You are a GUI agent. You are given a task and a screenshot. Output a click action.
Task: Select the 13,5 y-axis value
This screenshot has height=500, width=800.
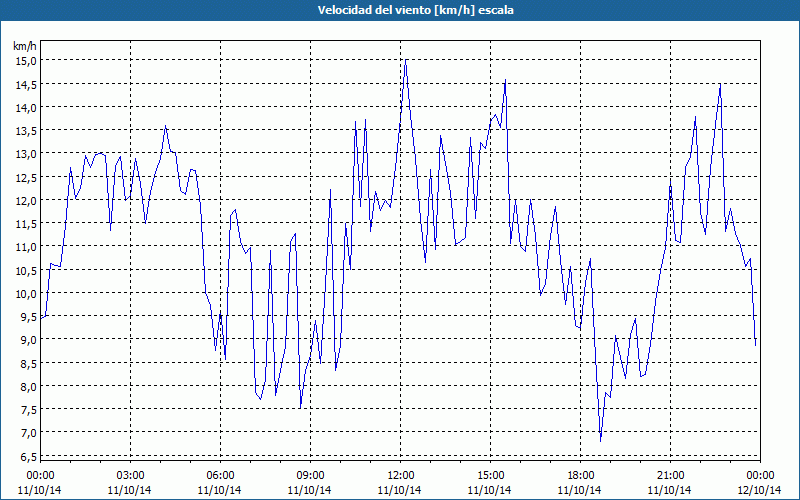tap(26, 131)
